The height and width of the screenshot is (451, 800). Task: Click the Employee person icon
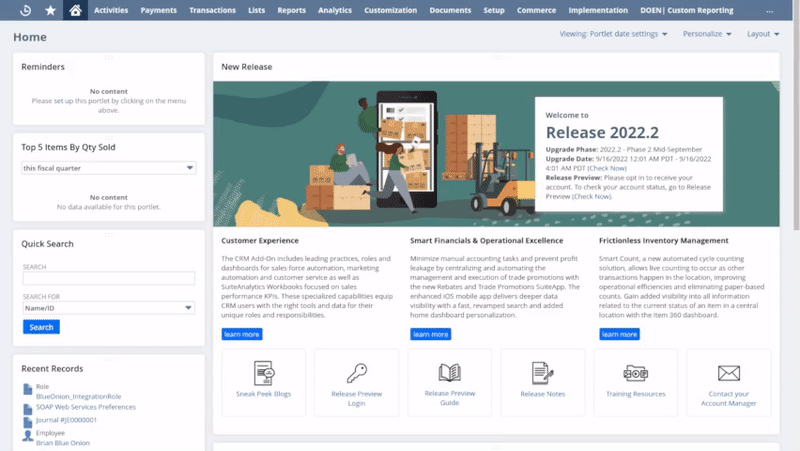(28, 435)
